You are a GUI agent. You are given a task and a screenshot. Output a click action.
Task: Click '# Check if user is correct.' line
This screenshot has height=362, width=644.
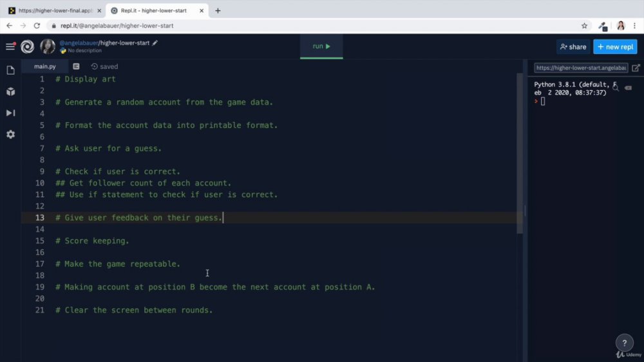[x=118, y=171]
